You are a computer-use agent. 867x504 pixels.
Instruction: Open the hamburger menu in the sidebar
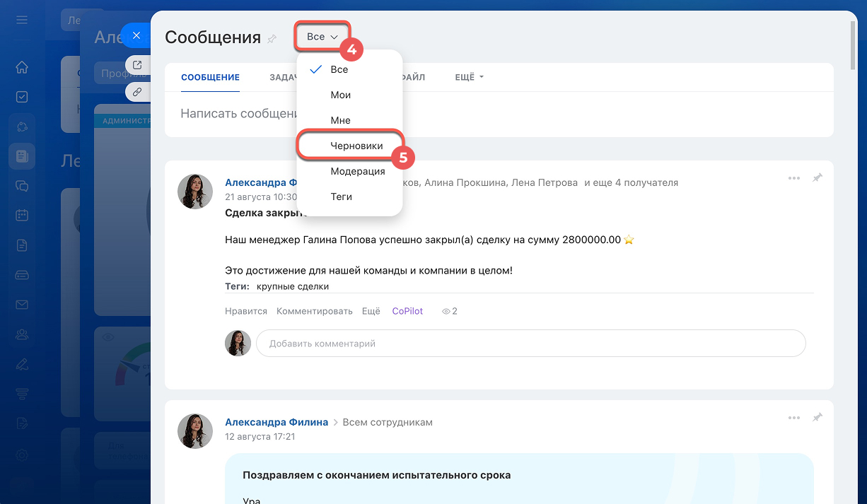click(x=22, y=20)
